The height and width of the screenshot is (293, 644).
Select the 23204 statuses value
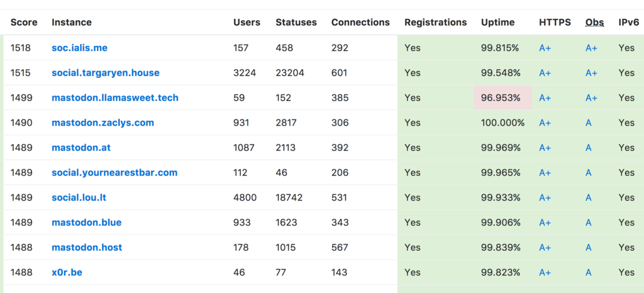click(290, 73)
